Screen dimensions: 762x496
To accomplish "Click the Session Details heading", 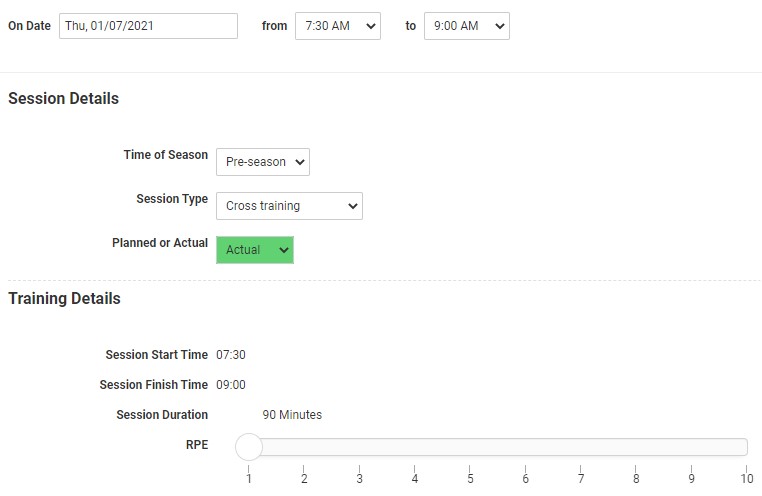I will pyautogui.click(x=63, y=99).
